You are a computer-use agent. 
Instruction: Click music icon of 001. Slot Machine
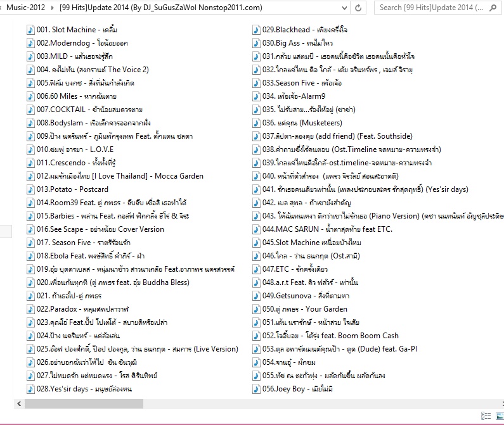[30, 30]
